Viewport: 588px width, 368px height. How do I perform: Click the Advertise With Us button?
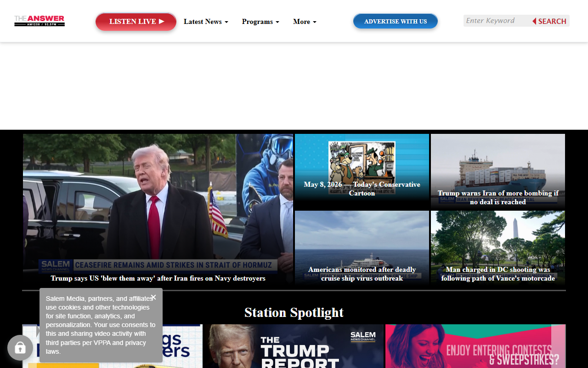pyautogui.click(x=396, y=21)
